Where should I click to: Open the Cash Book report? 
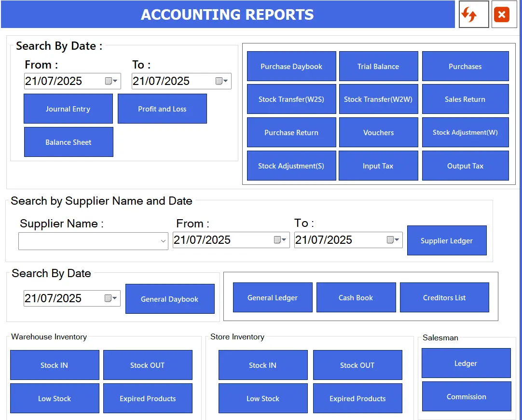356,297
